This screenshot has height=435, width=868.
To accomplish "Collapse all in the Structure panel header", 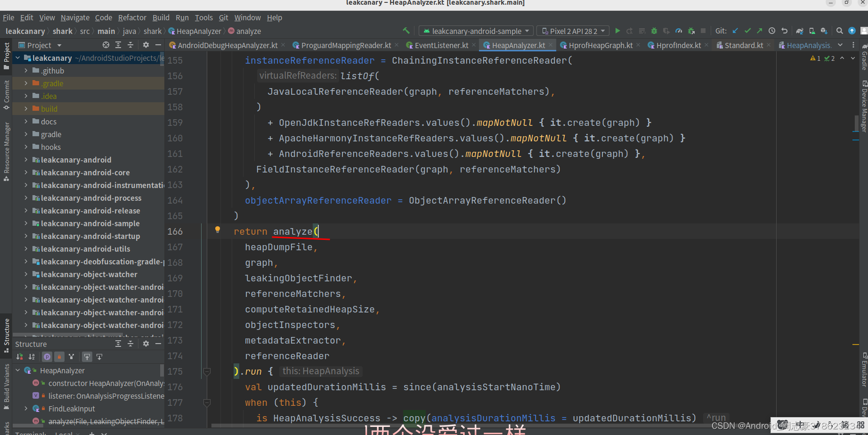I will (130, 344).
